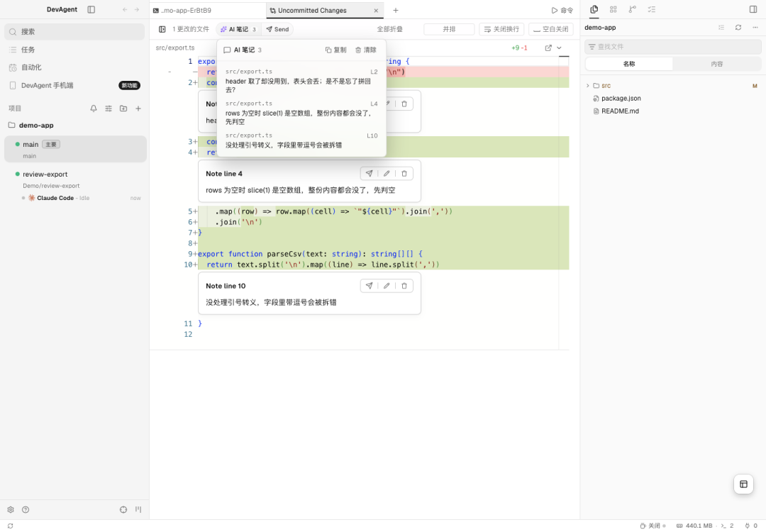
Task: Click the floating layout button at bottom right
Action: pos(743,484)
